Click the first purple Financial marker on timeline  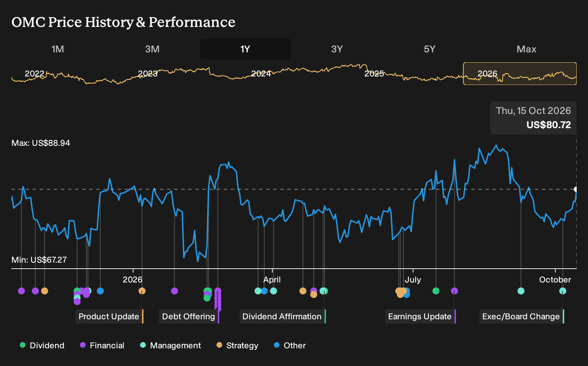21,291
